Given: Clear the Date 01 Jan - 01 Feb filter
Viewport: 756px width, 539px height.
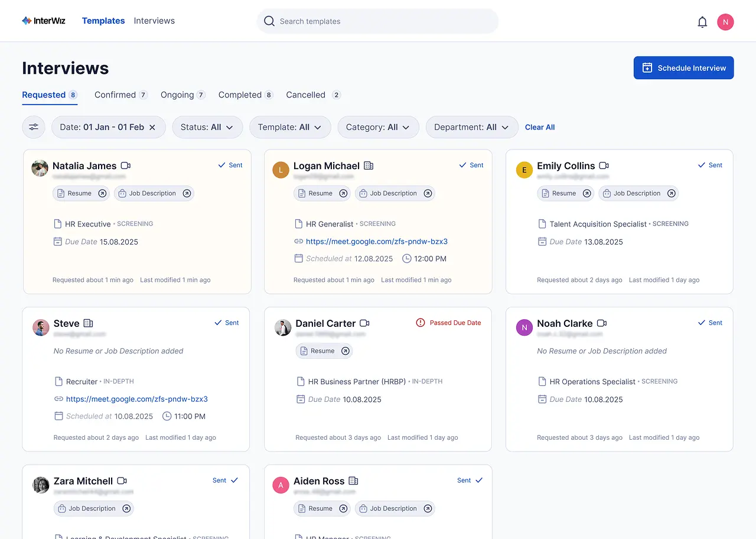Looking at the screenshot, I should coord(152,127).
